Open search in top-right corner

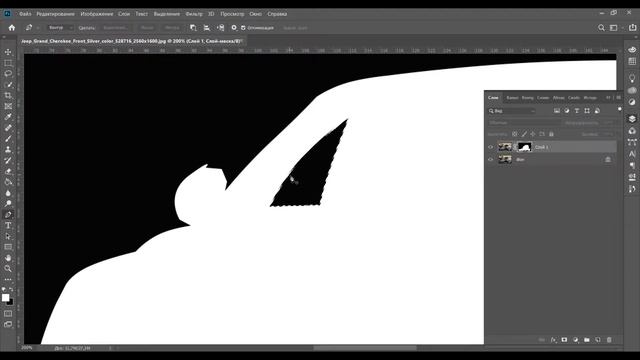[601, 28]
